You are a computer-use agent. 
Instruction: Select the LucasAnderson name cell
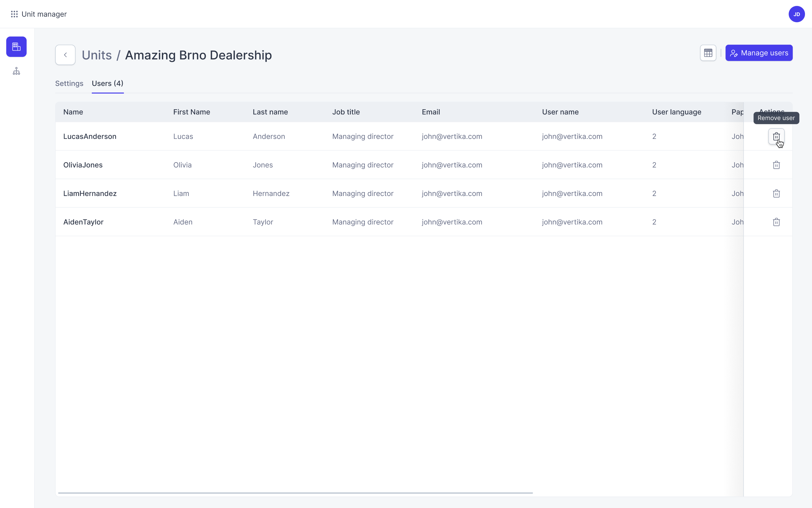(x=90, y=136)
